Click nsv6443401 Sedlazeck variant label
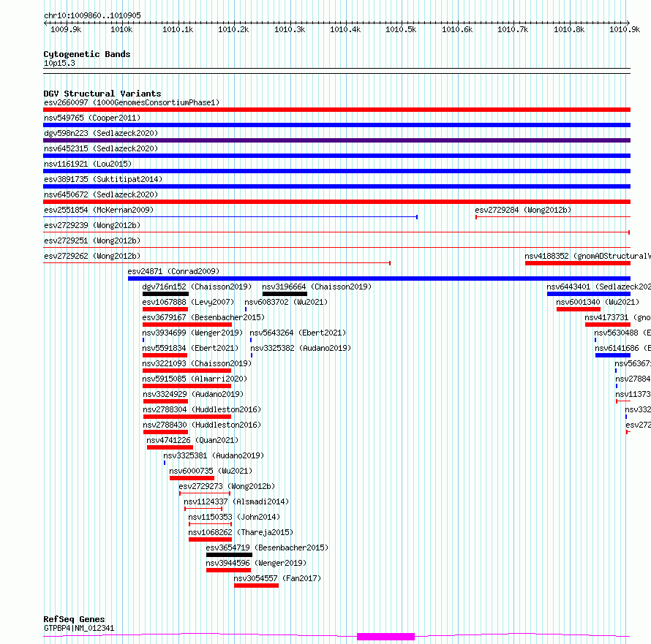Viewport: 651px width, 644px height. (x=598, y=287)
